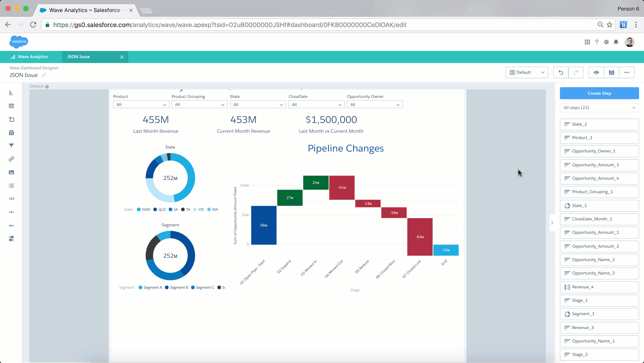The image size is (644, 363).
Task: Select the CloseDate_Month_1 step
Action: pos(599,219)
